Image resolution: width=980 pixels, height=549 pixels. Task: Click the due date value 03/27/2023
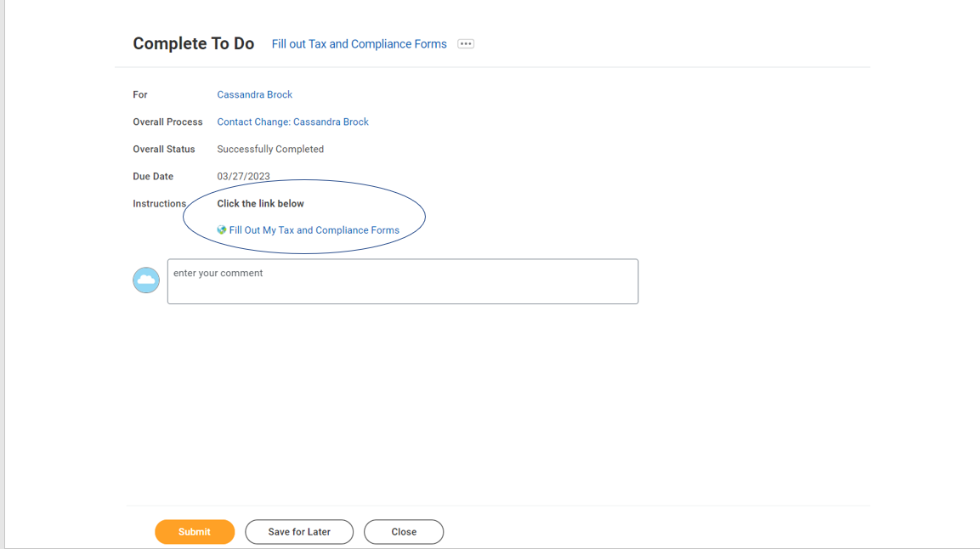click(243, 177)
